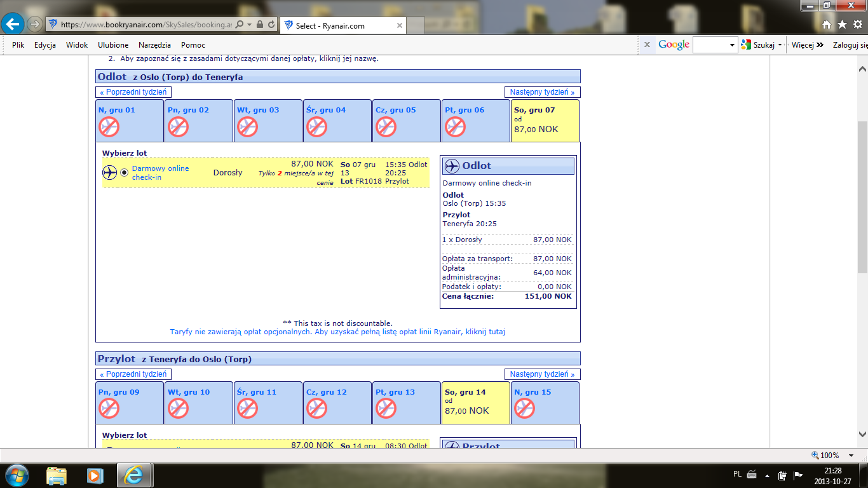Go to Następny tydzień in the Przylot section
Viewport: 868px width, 488px height.
tap(543, 374)
